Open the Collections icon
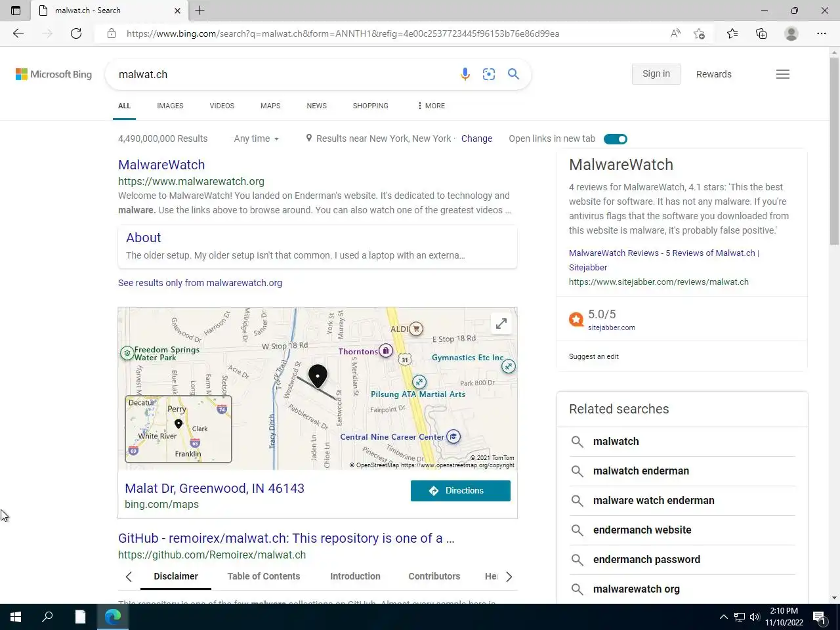 coord(761,33)
